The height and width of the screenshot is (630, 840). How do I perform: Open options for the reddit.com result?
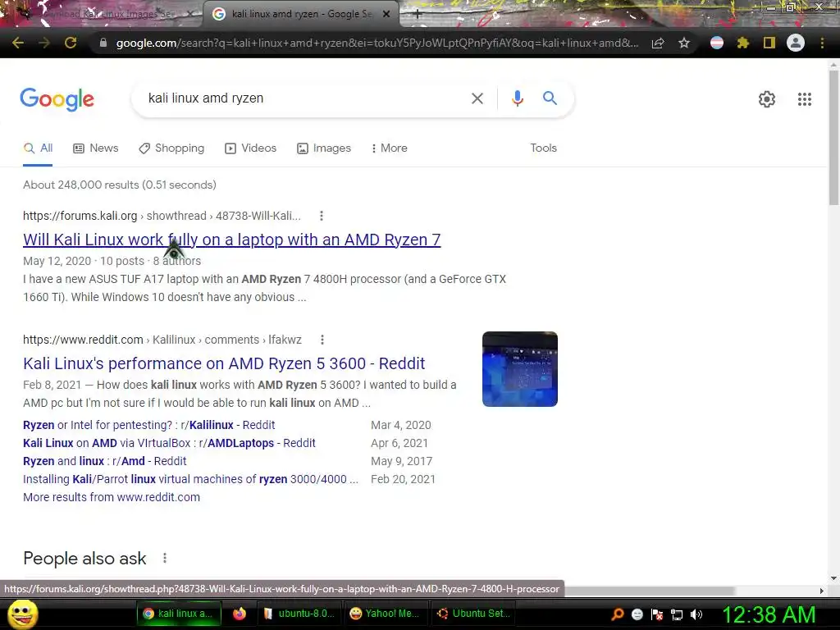[322, 340]
